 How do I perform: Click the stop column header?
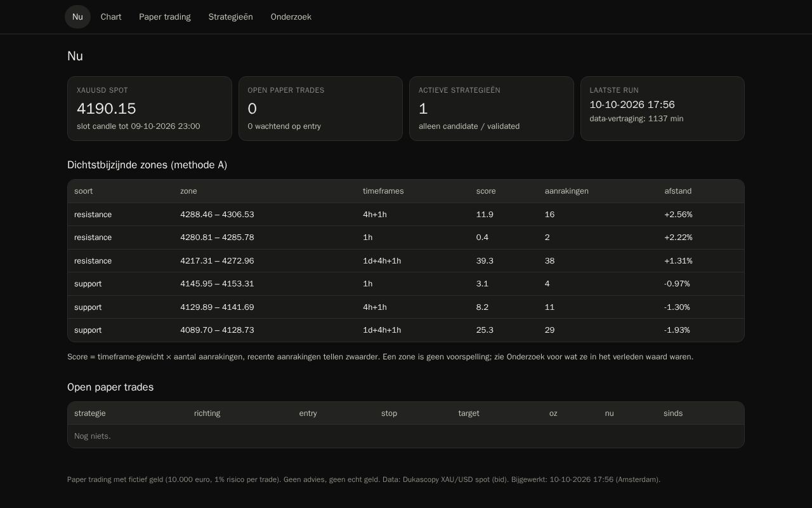point(390,413)
